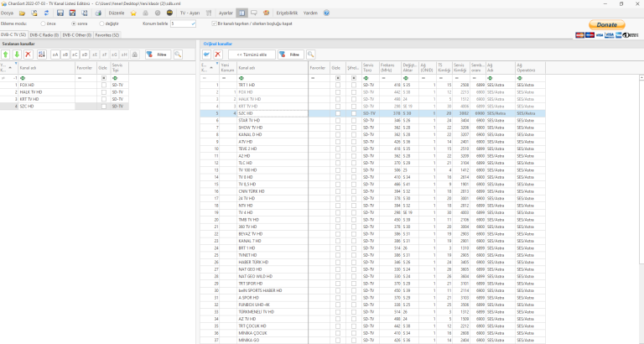Sort by Kanal adı header in original list

pyautogui.click(x=273, y=67)
